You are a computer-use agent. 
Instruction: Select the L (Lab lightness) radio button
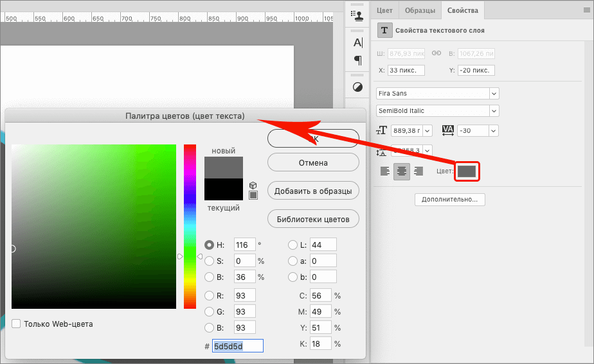[292, 245]
